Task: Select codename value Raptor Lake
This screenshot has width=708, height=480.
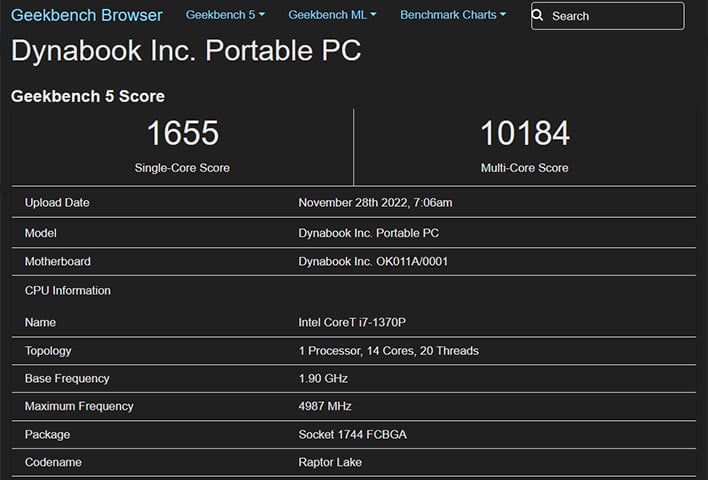Action: pyautogui.click(x=330, y=462)
